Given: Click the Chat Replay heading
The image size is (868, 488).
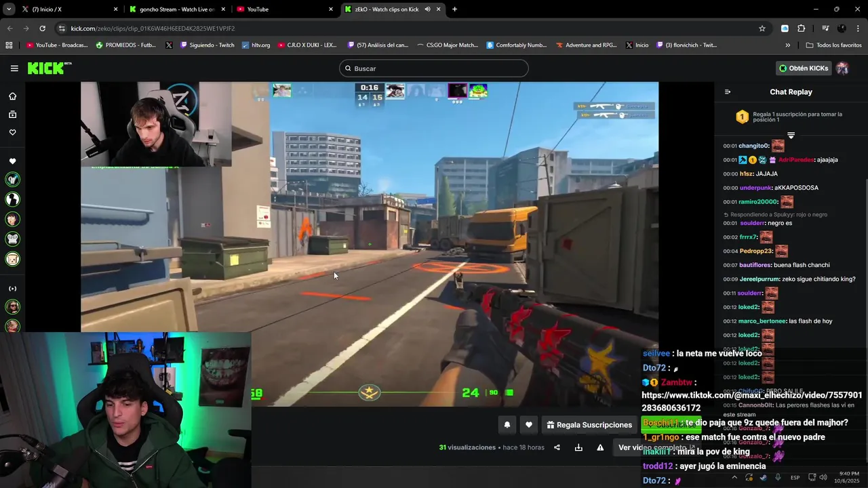Looking at the screenshot, I should (x=791, y=92).
